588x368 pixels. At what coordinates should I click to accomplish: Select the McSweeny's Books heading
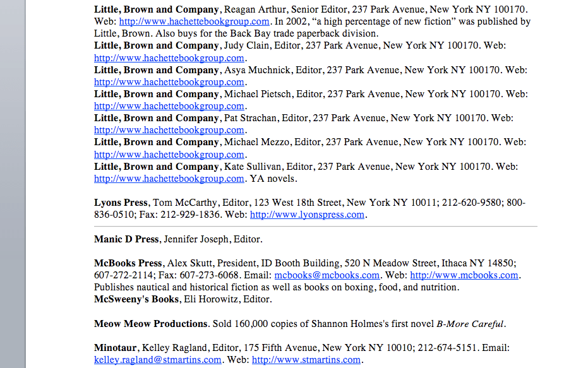click(x=135, y=299)
